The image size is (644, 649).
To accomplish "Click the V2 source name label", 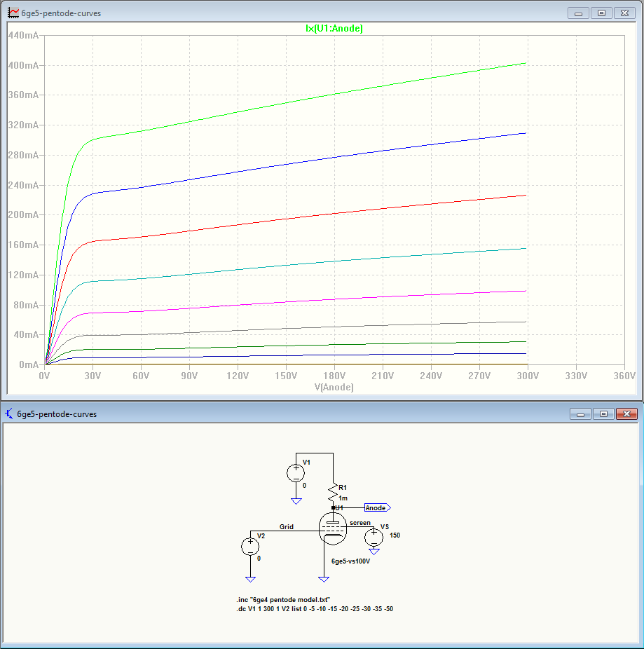I will (261, 536).
